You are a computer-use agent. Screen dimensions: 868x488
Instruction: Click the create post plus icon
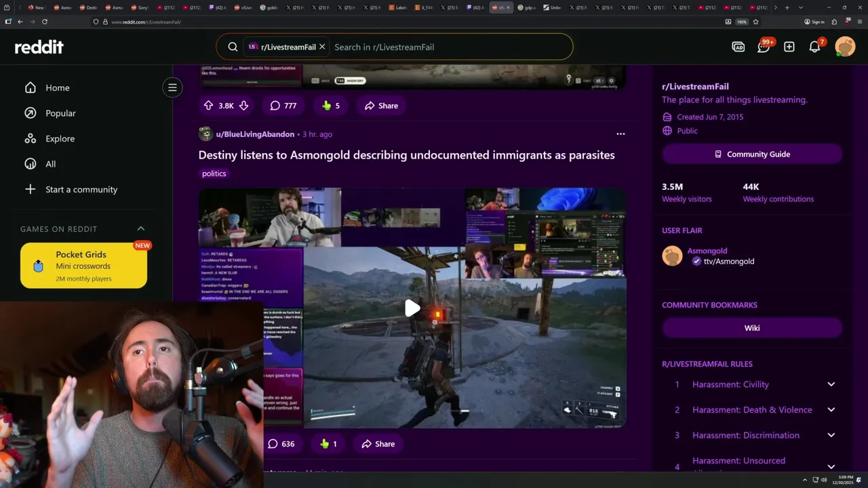789,47
